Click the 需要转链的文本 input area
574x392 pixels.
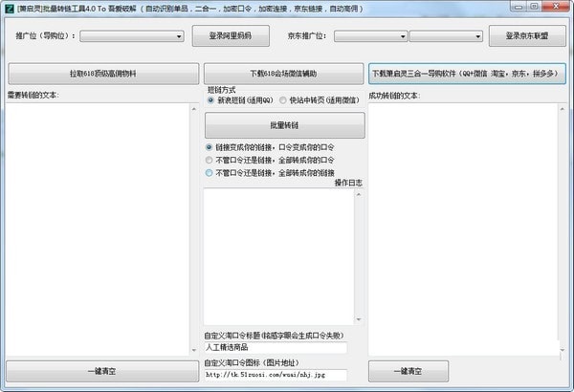[x=98, y=229]
